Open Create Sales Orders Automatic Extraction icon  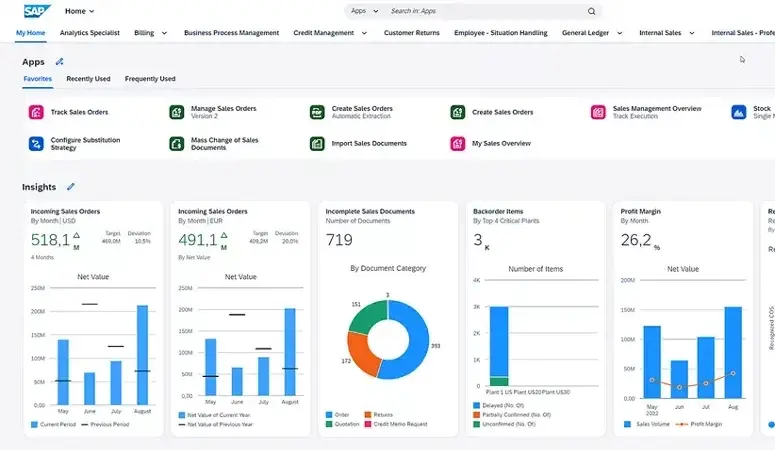pyautogui.click(x=317, y=112)
